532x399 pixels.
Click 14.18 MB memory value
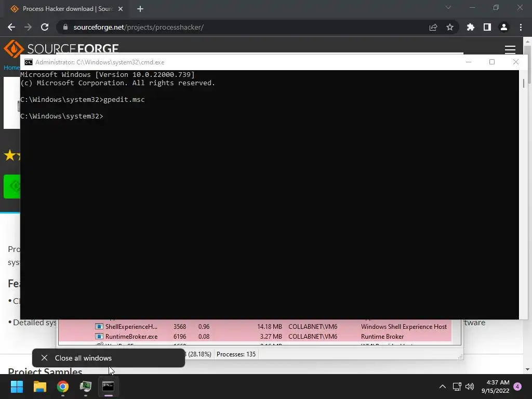(270, 326)
